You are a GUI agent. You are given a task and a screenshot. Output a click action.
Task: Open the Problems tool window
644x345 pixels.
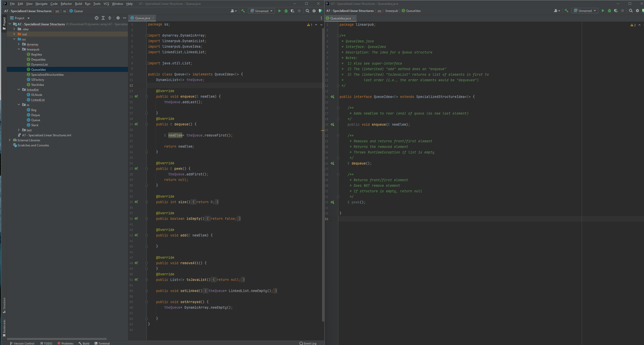(65, 343)
